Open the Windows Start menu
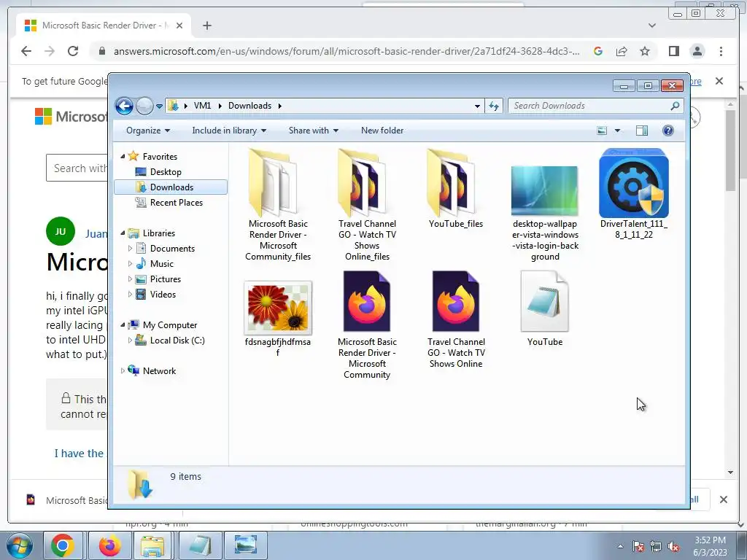 click(x=19, y=545)
